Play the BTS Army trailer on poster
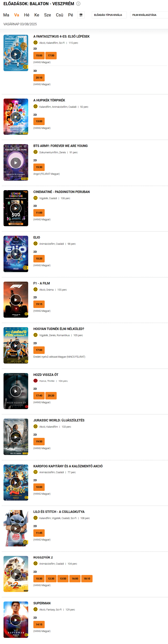168x644 pixels. click(x=16, y=163)
